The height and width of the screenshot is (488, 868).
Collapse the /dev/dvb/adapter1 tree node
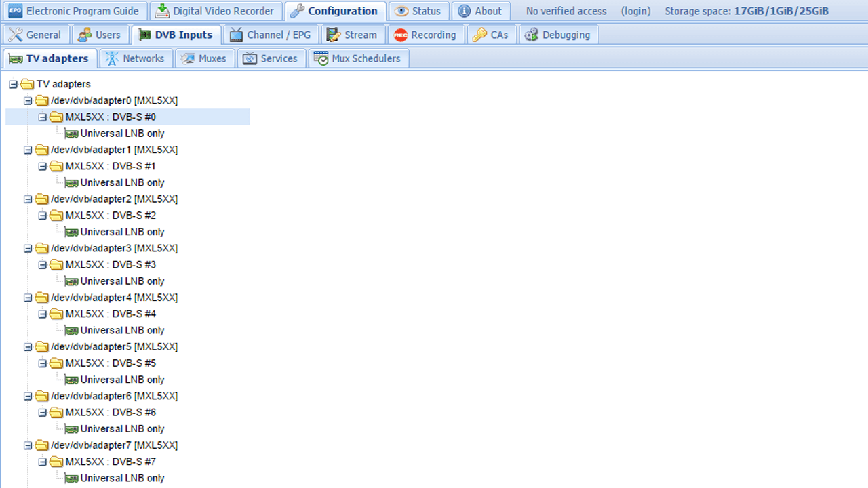[x=28, y=150]
